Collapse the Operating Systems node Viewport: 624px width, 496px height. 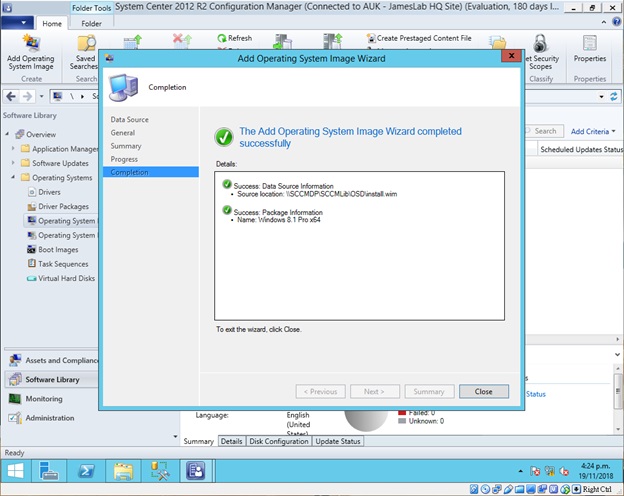coord(13,177)
